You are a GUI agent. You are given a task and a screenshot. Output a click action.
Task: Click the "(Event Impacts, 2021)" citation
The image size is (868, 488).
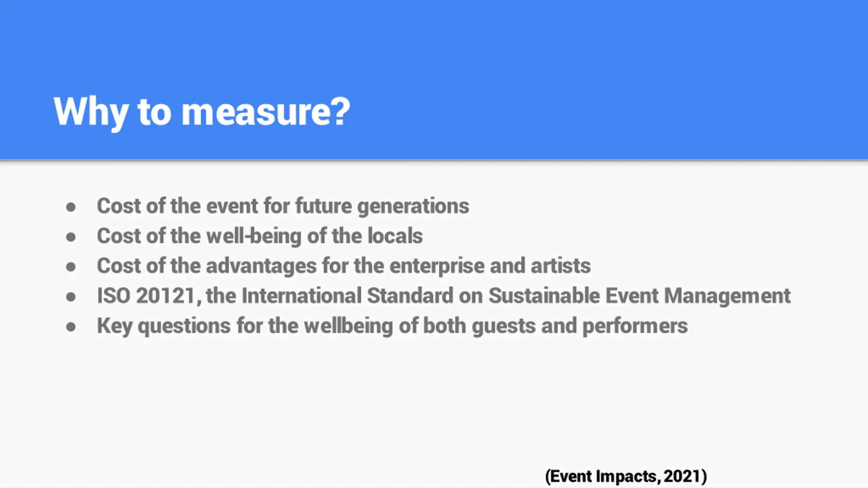[626, 476]
